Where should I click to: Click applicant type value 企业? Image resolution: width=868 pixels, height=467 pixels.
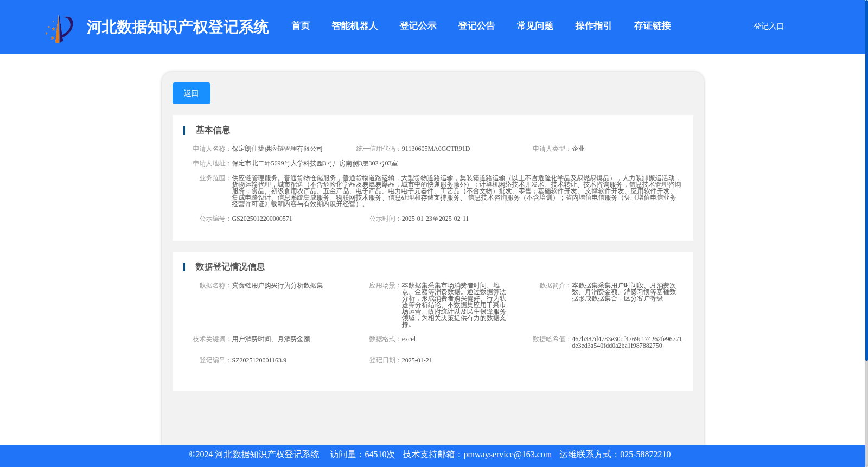578,149
